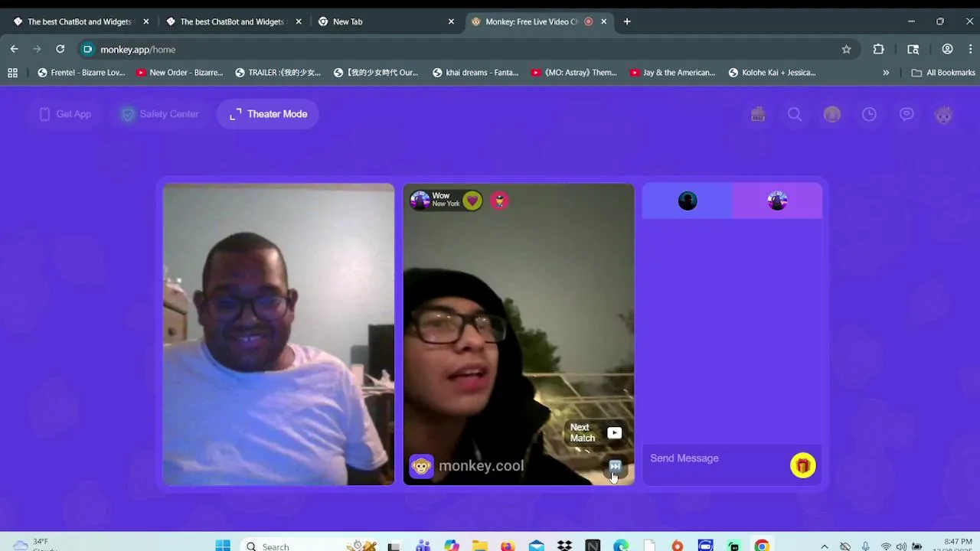Open the Chrome media control icon
This screenshot has height=551, width=980.
(x=913, y=49)
